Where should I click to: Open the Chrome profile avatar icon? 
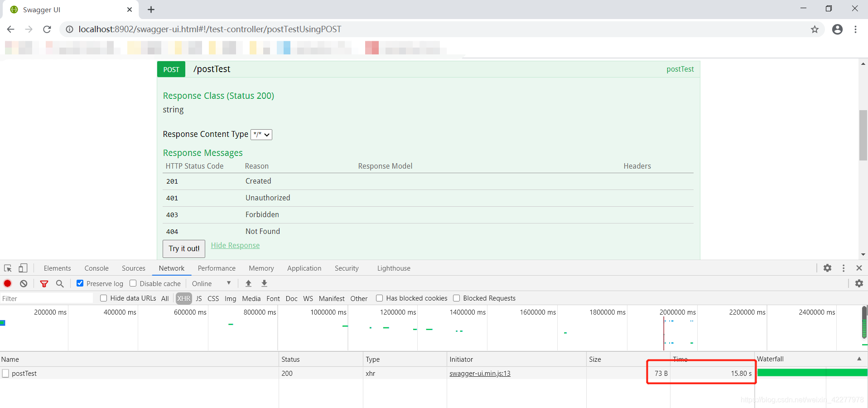pyautogui.click(x=837, y=29)
